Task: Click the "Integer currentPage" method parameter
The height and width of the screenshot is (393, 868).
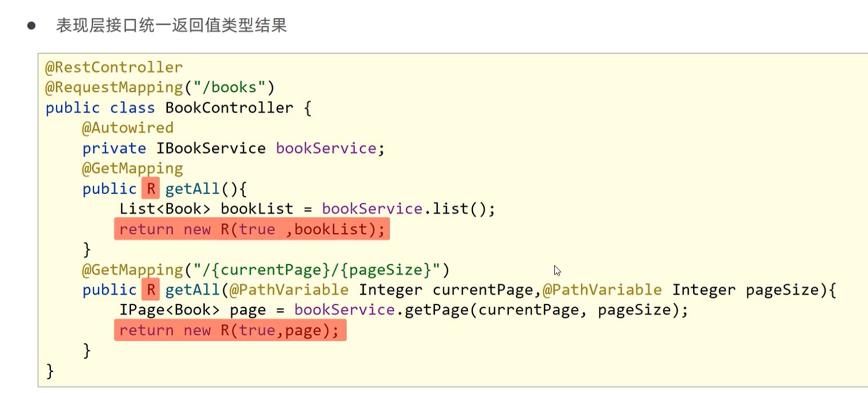Action: pyautogui.click(x=445, y=290)
